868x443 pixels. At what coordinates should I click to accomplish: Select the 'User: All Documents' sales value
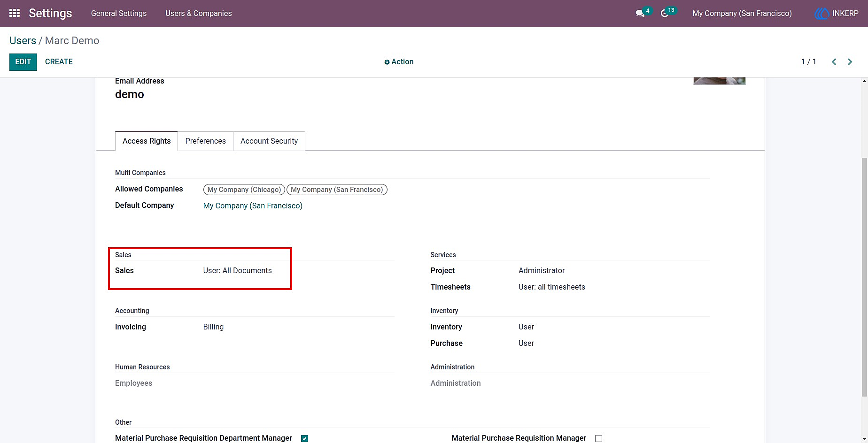point(237,271)
